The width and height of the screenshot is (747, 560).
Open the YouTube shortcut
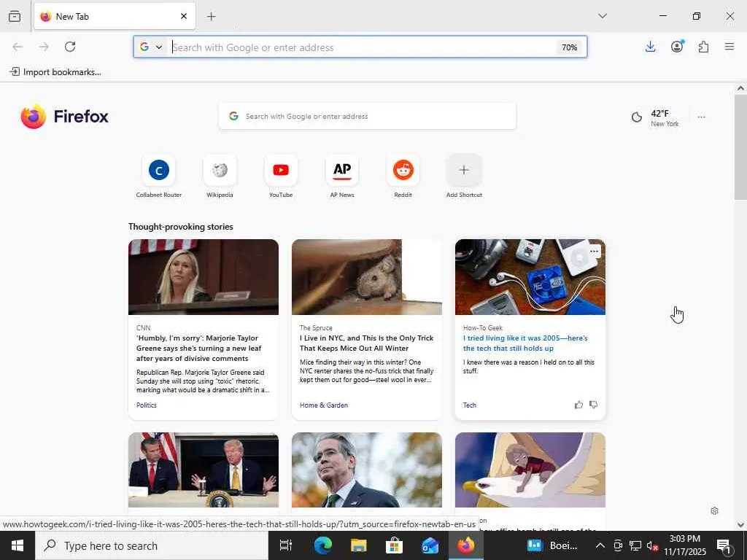281,176
